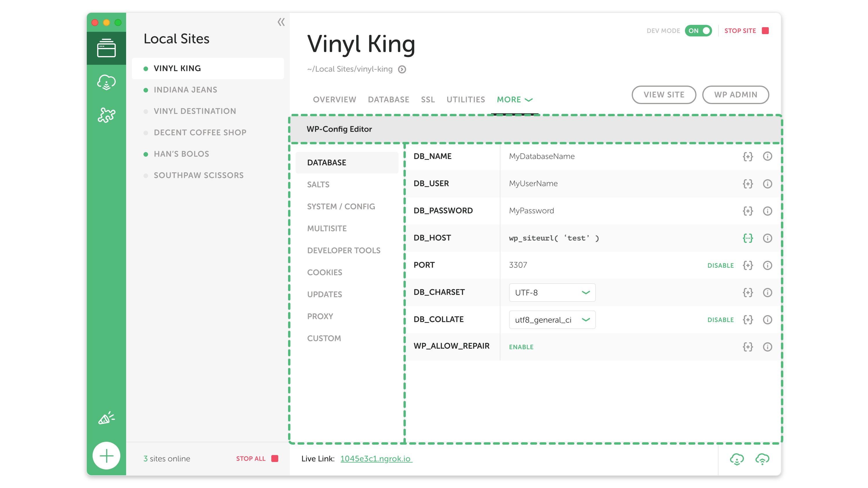
Task: Click the green code braces icon for DB_HOST
Action: pos(748,238)
